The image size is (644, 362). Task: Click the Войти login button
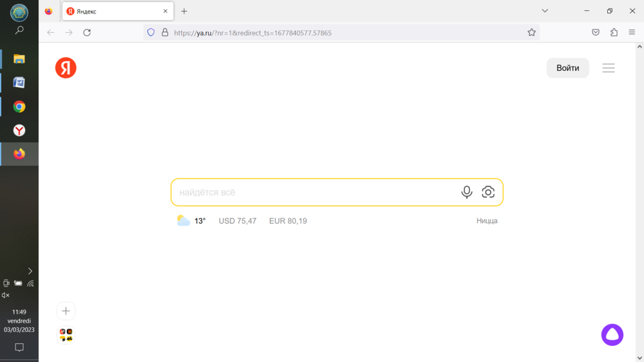567,68
